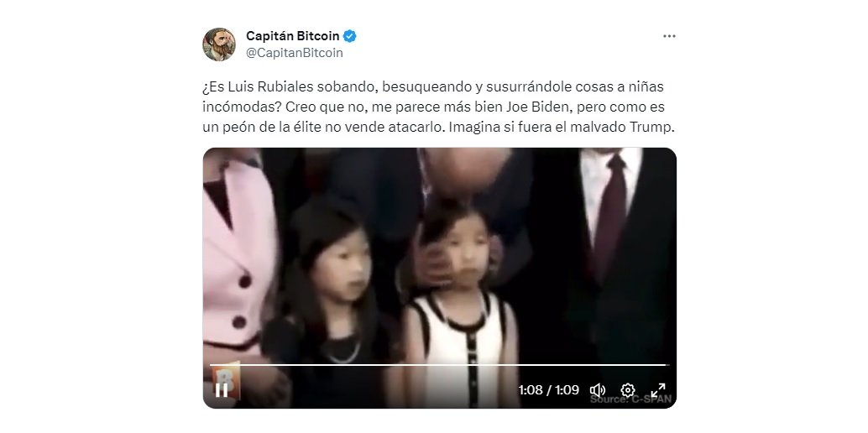The width and height of the screenshot is (868, 433).
Task: Mute the video using the speaker icon
Action: [598, 390]
